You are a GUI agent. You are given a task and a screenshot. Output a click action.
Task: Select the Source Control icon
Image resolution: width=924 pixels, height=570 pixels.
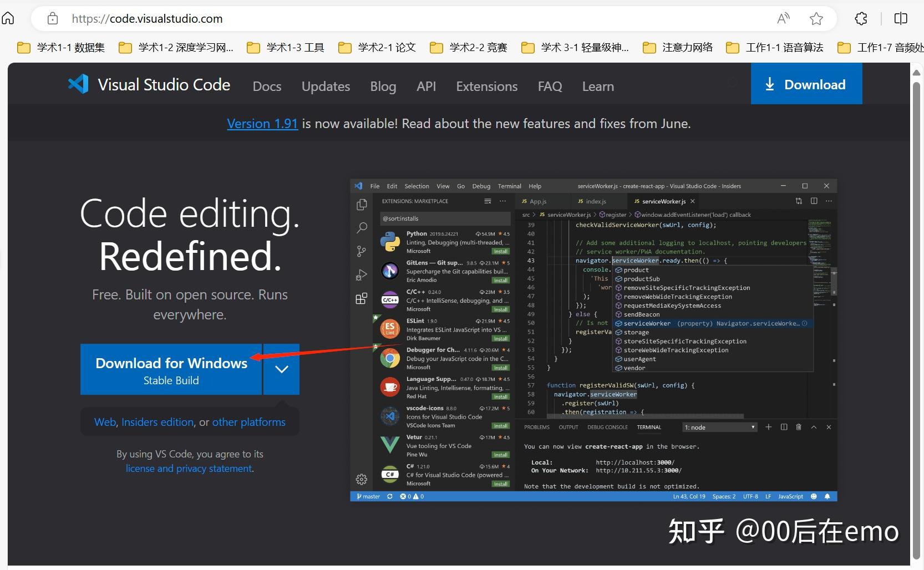(x=362, y=251)
